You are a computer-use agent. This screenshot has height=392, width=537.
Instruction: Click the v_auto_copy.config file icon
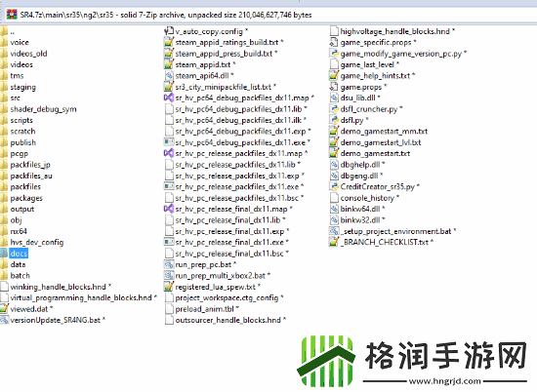[169, 31]
